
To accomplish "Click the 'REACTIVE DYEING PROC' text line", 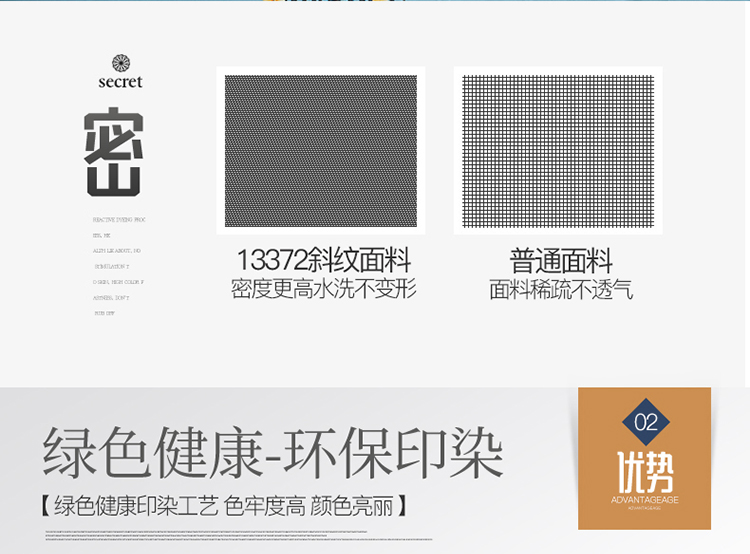I will pyautogui.click(x=119, y=219).
